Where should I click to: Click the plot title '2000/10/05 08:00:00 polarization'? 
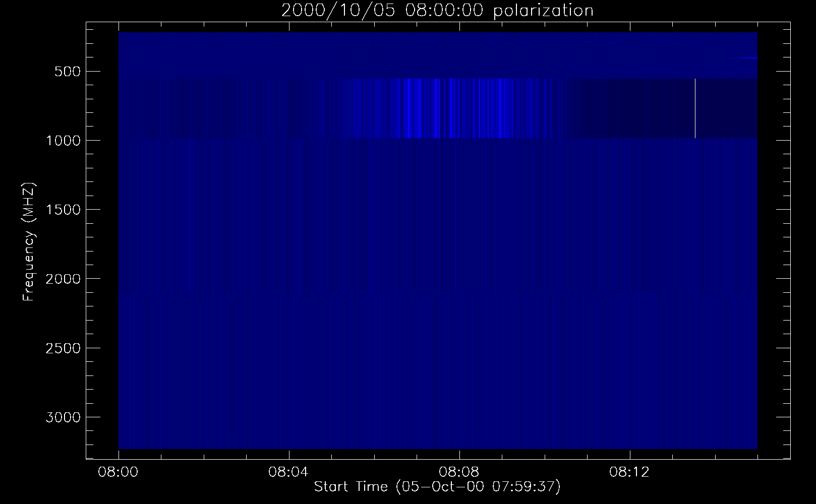pos(437,11)
